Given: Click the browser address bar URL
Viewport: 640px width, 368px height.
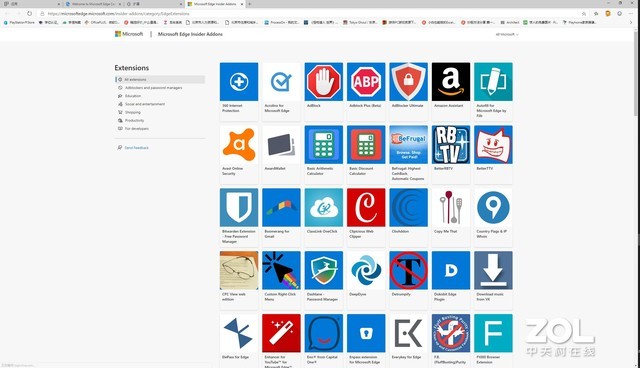Looking at the screenshot, I should point(118,13).
